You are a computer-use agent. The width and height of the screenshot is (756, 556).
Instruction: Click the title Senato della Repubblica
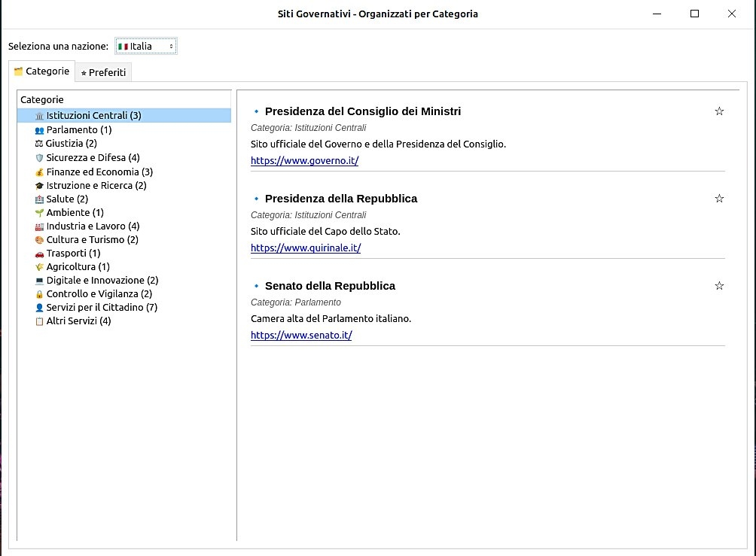[x=331, y=286]
